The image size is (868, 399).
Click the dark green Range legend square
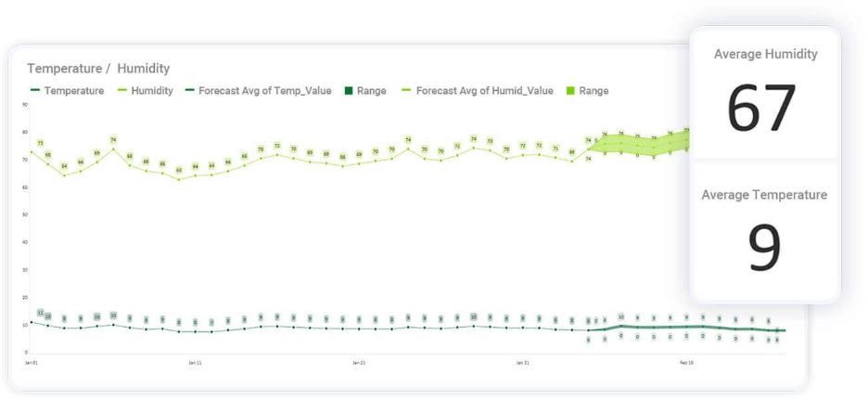tap(350, 91)
